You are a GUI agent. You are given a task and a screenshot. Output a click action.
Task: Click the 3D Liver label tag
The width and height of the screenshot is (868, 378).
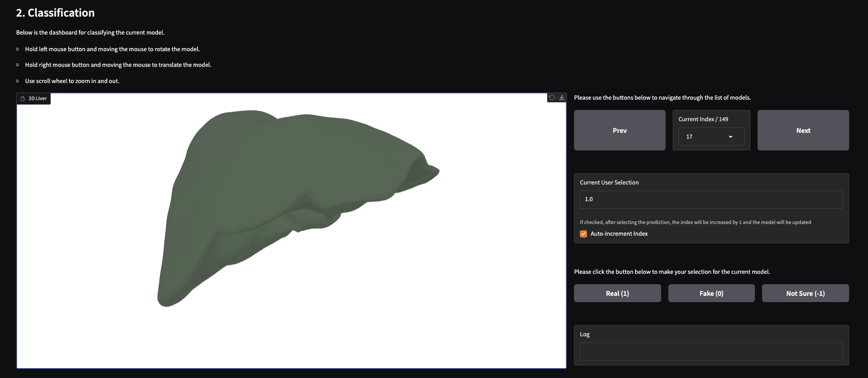point(38,98)
